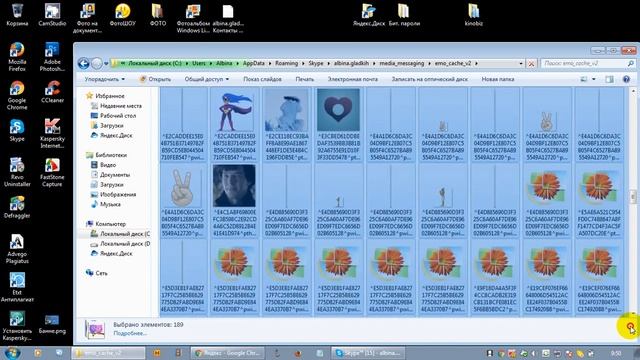Select Библиотеки in navigation pane
The image size is (640, 360).
click(x=111, y=155)
